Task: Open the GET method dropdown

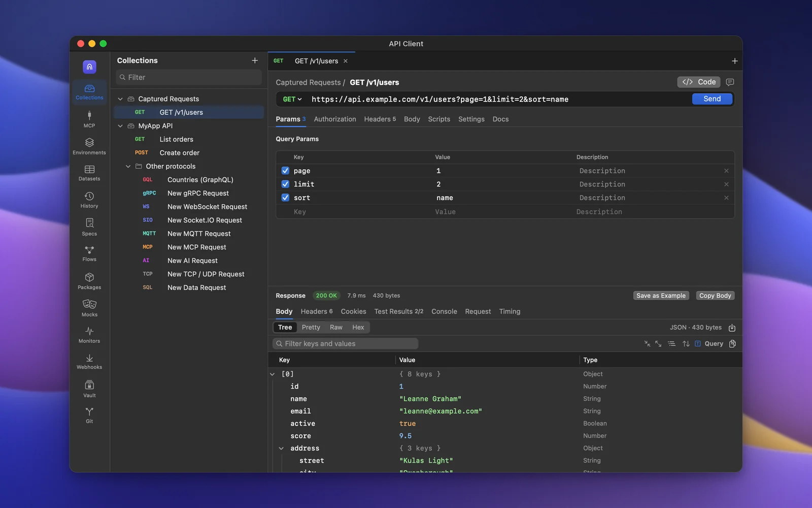Action: point(292,99)
